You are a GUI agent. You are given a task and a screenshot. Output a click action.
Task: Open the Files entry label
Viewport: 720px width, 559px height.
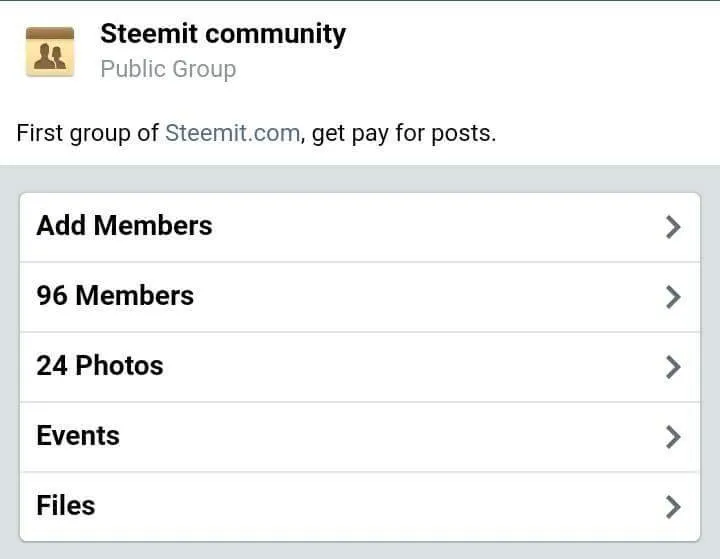click(x=66, y=505)
